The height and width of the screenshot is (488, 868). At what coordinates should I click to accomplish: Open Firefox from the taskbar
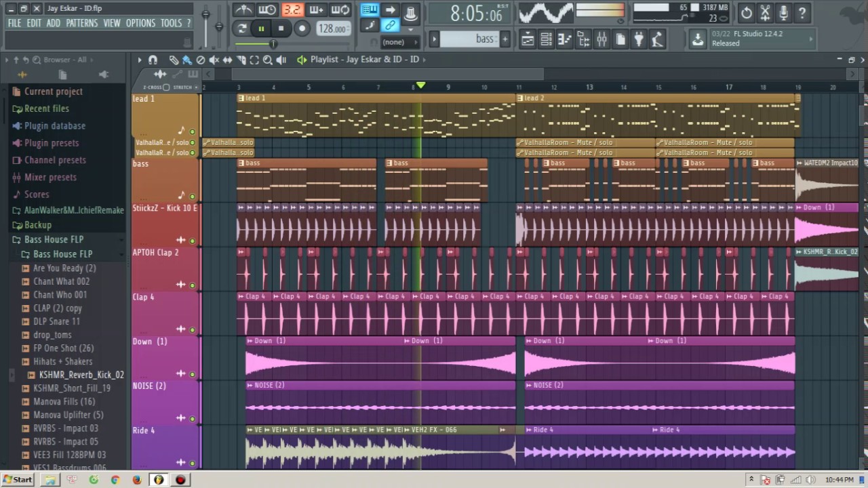click(x=136, y=480)
